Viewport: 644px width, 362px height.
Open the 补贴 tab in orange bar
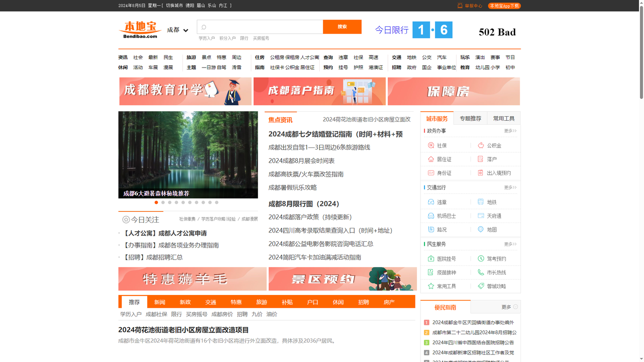point(287,302)
